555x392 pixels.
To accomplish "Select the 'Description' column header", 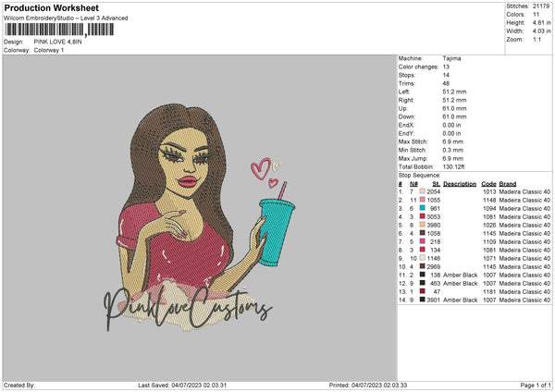I will (x=460, y=184).
